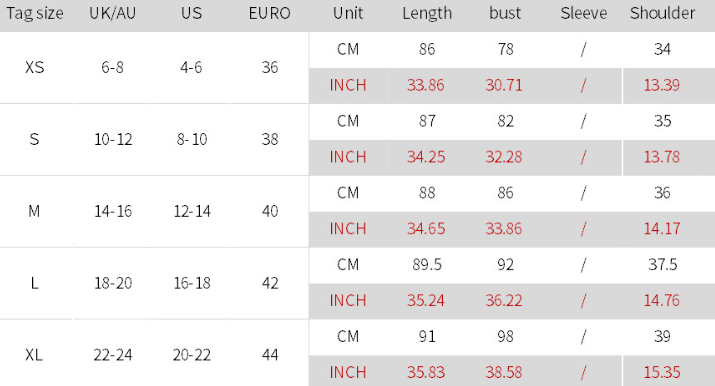Select the UK/AU column header
Viewport: 715px width, 386px height.
pos(113,13)
